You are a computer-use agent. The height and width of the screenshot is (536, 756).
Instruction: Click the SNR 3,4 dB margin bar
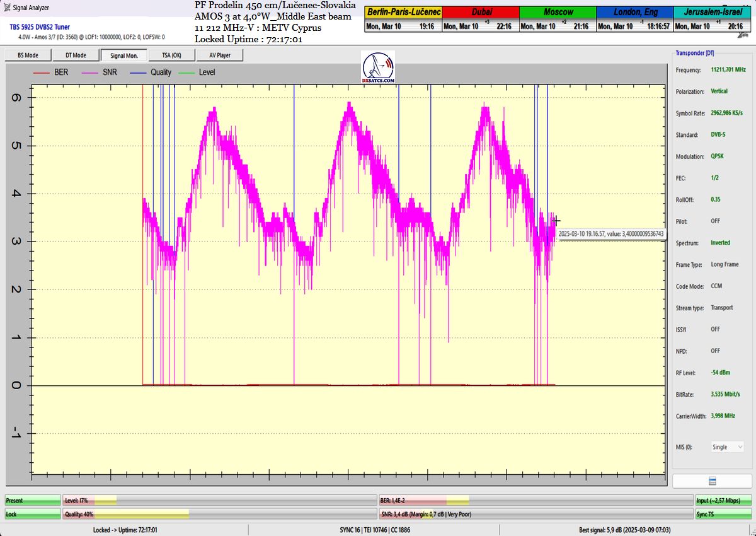pos(534,515)
